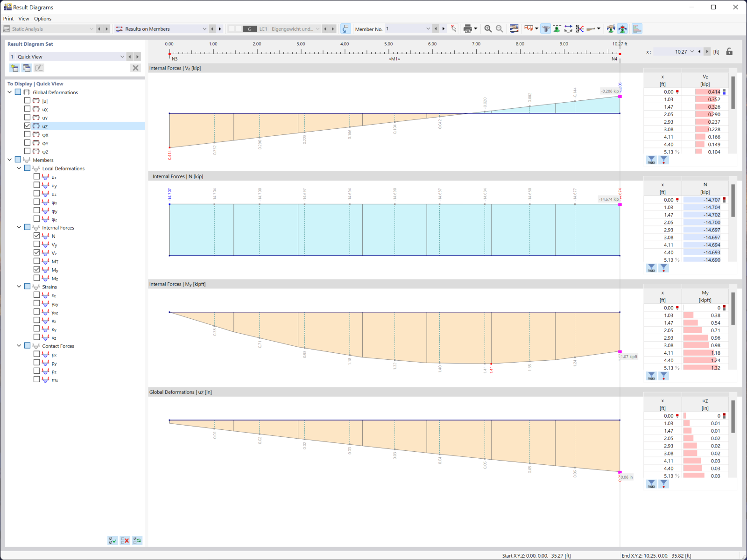Open the Options menu
Viewport: 747px width, 560px height.
[x=42, y=19]
